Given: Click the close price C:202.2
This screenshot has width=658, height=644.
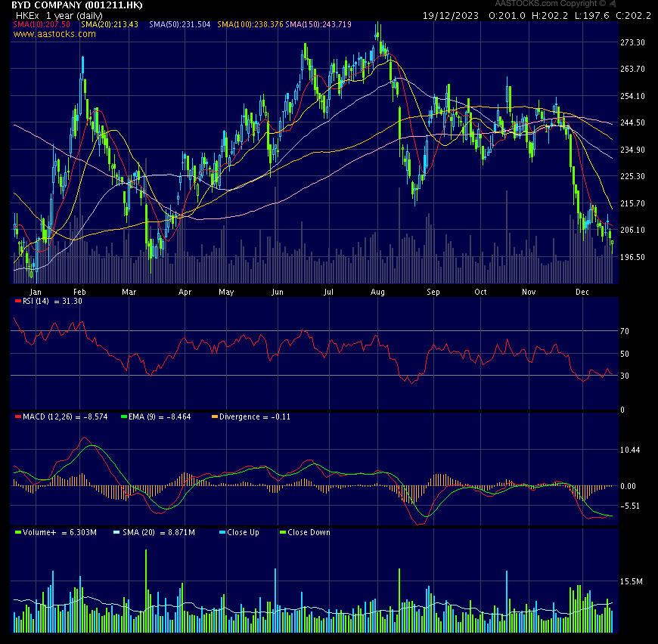Looking at the screenshot, I should click(x=633, y=16).
